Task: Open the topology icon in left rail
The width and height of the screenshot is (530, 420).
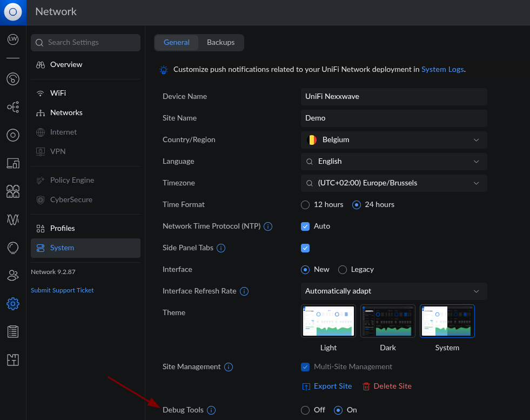Action: (x=13, y=107)
